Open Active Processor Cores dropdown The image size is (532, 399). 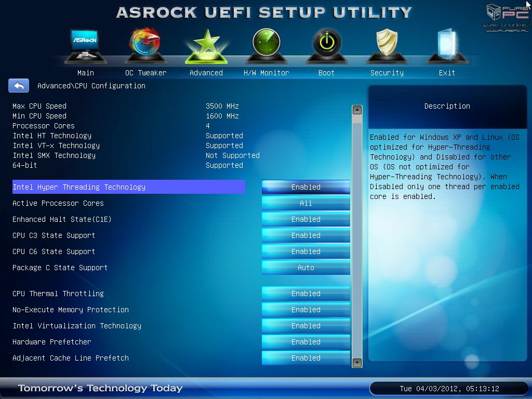click(305, 203)
